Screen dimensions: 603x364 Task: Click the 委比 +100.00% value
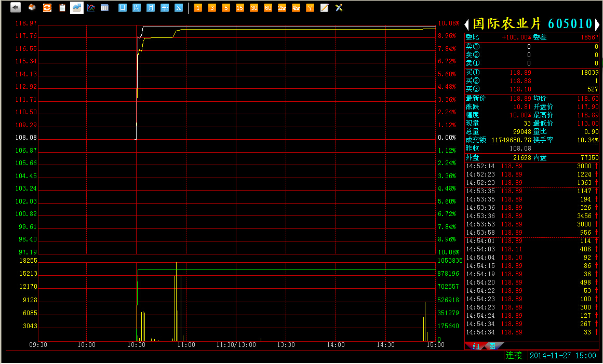(516, 37)
